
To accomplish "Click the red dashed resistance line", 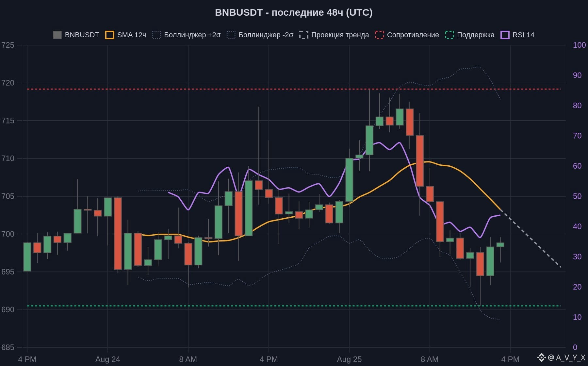I will click(294, 89).
